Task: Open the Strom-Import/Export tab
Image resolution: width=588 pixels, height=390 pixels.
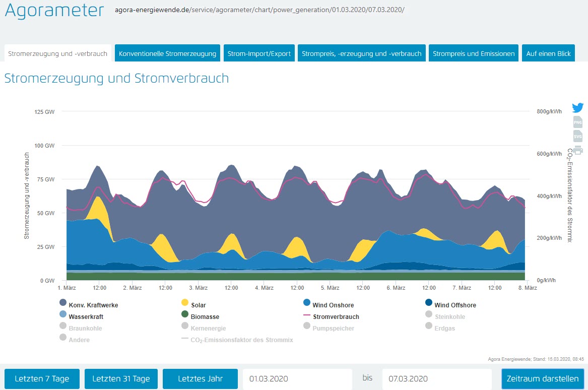Action: (259, 53)
